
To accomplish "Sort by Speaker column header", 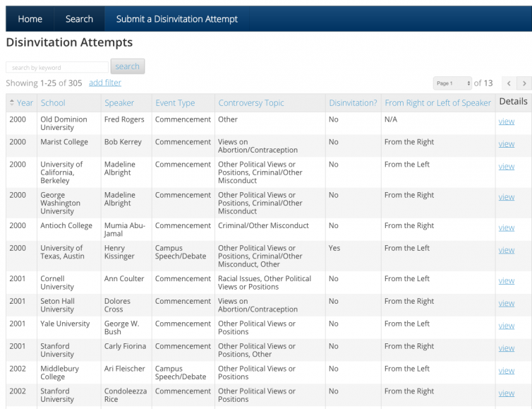I will tap(119, 103).
